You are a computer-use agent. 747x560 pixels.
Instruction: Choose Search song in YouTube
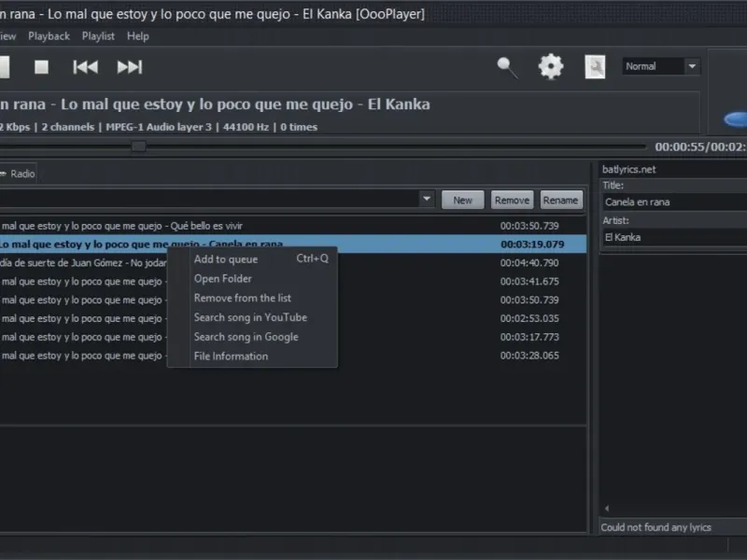point(252,317)
